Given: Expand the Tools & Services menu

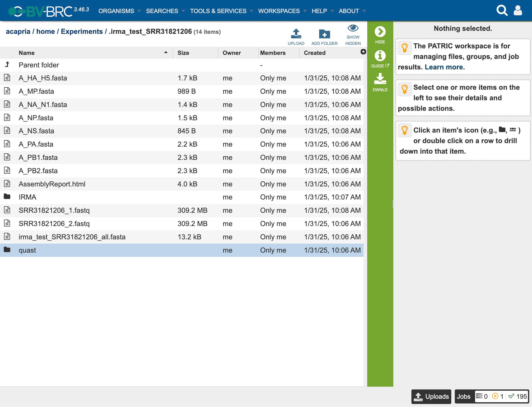Looking at the screenshot, I should [218, 11].
